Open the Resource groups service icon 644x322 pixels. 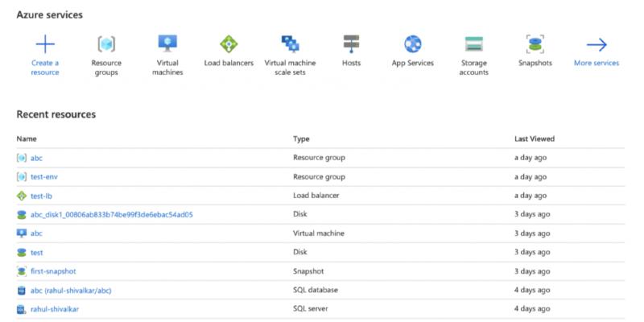pyautogui.click(x=106, y=44)
